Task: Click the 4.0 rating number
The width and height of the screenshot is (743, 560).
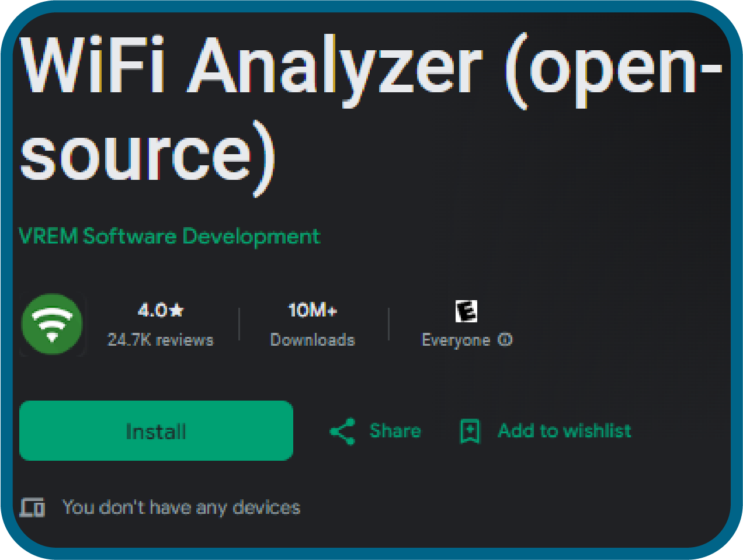Action: pos(152,310)
